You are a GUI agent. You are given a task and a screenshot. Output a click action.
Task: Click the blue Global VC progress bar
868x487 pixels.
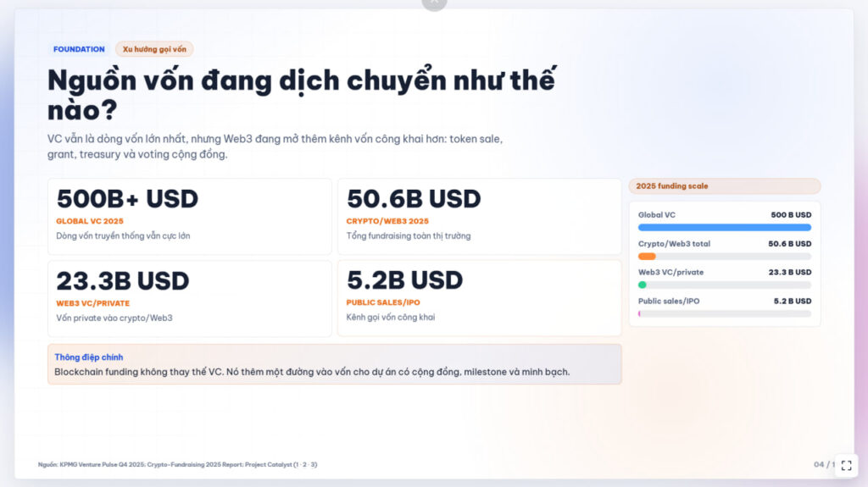(724, 228)
